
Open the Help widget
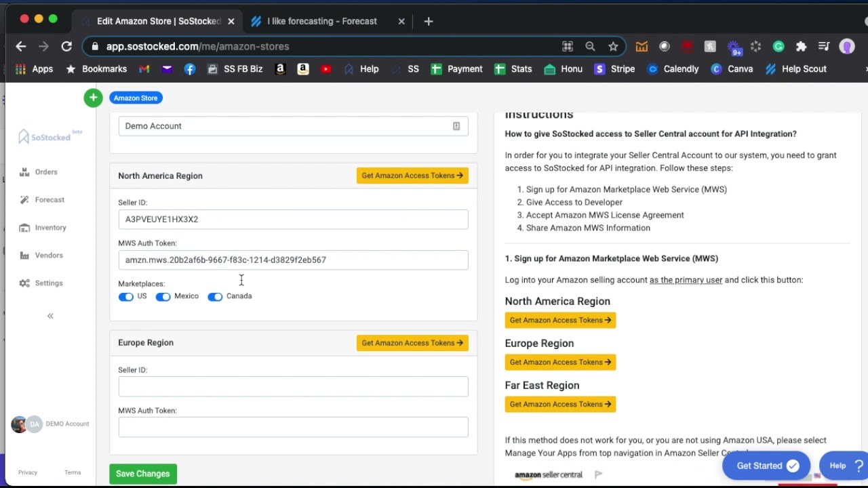[x=845, y=466]
